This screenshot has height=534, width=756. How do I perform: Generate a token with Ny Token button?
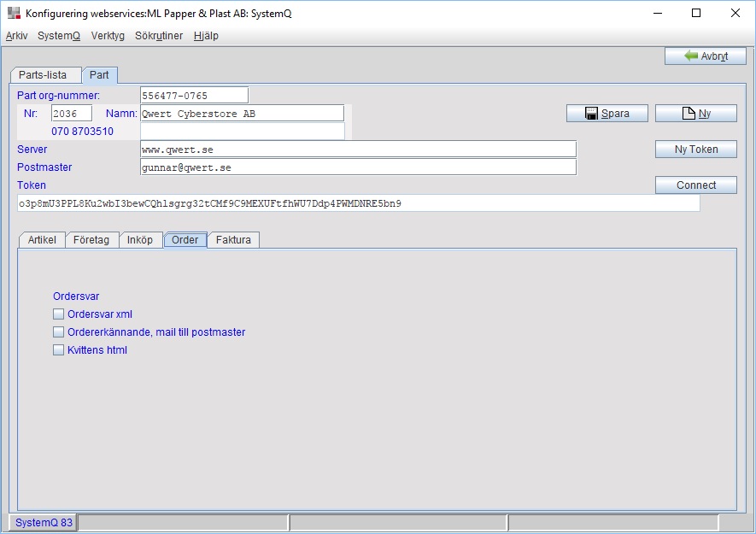695,150
